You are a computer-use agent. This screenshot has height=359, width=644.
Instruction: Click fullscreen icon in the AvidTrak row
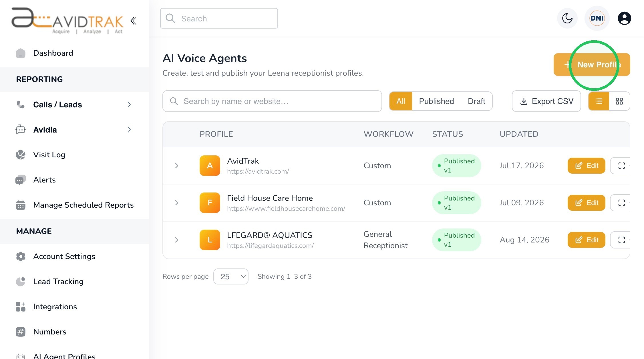[x=621, y=166]
